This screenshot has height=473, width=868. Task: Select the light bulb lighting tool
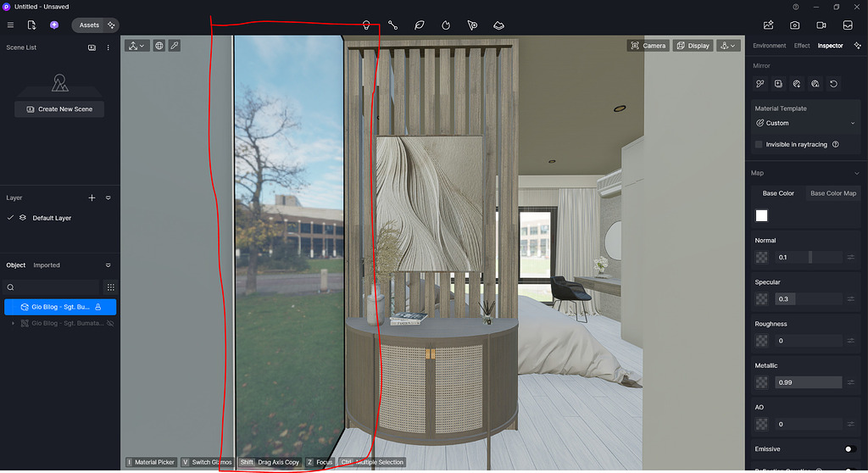[x=366, y=25]
